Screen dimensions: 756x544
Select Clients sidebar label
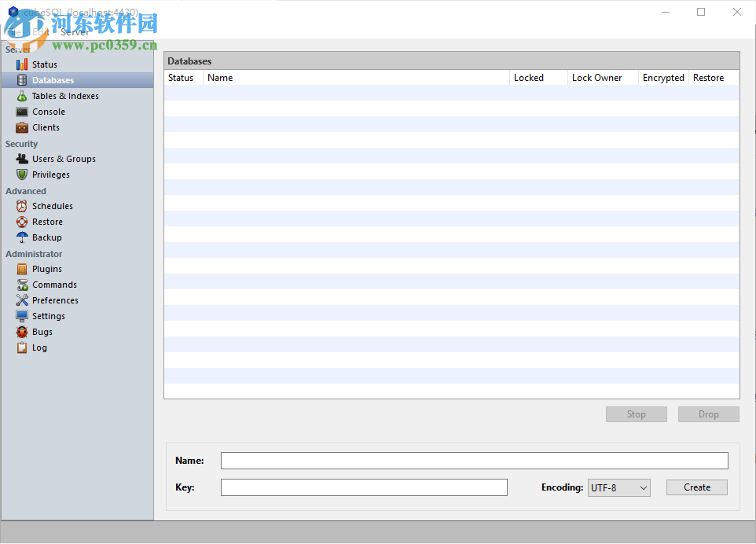[46, 127]
